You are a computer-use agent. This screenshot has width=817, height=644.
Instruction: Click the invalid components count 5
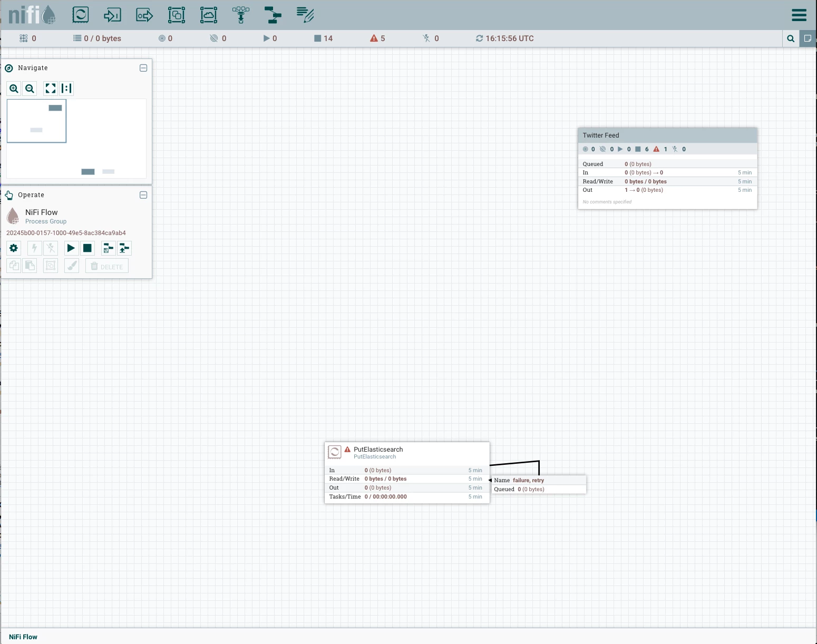click(x=378, y=38)
